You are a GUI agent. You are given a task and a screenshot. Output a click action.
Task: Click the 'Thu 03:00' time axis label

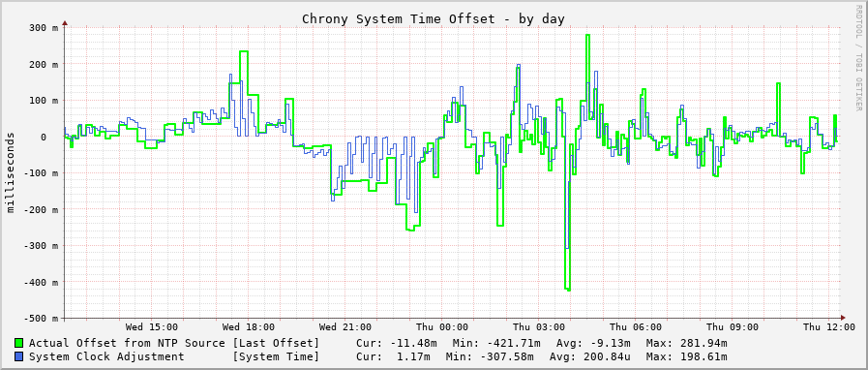point(539,327)
